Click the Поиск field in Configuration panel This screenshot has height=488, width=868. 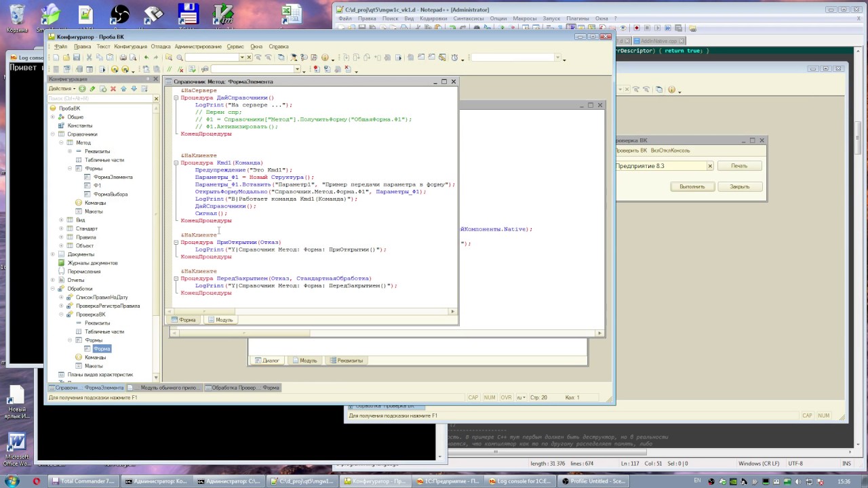tap(100, 98)
